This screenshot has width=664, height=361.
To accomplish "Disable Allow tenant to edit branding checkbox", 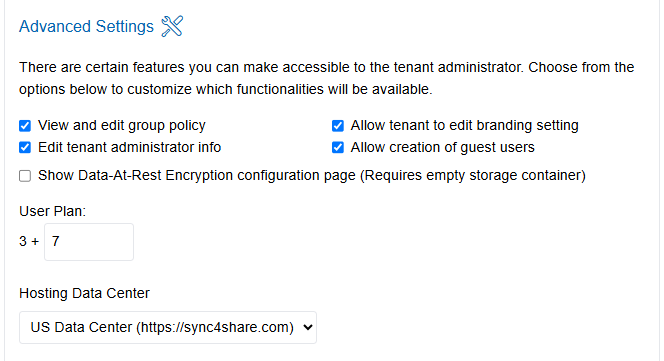I will (338, 126).
